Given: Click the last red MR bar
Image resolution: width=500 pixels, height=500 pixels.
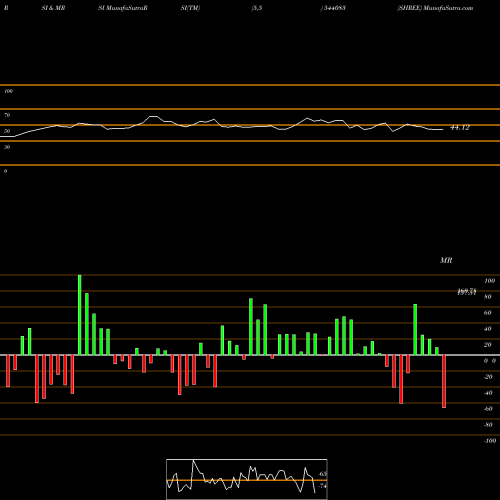Looking at the screenshot, I should (444, 381).
